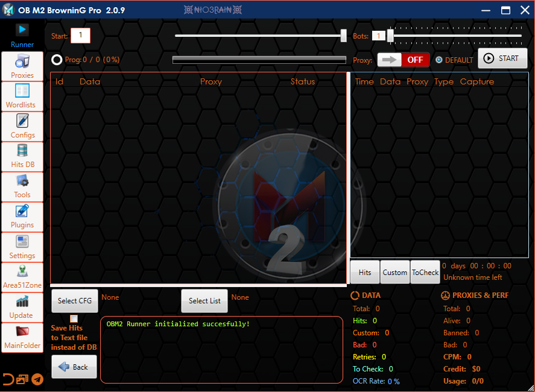Switch to the Custom tab
Screen dimensions: 535x392
point(395,272)
